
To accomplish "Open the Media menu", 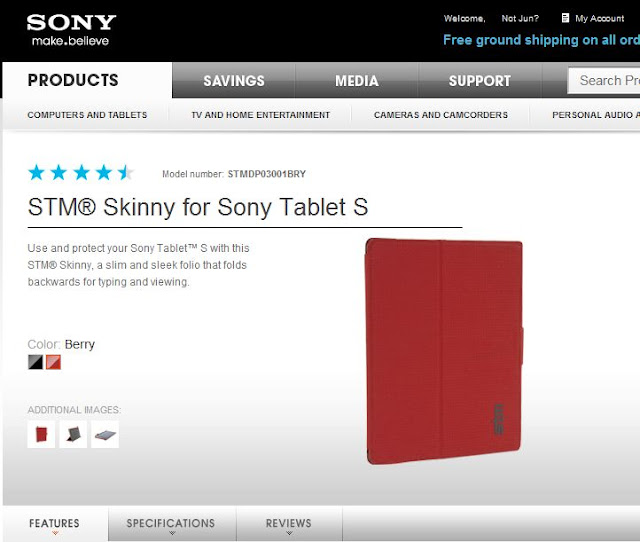I will click(x=357, y=80).
